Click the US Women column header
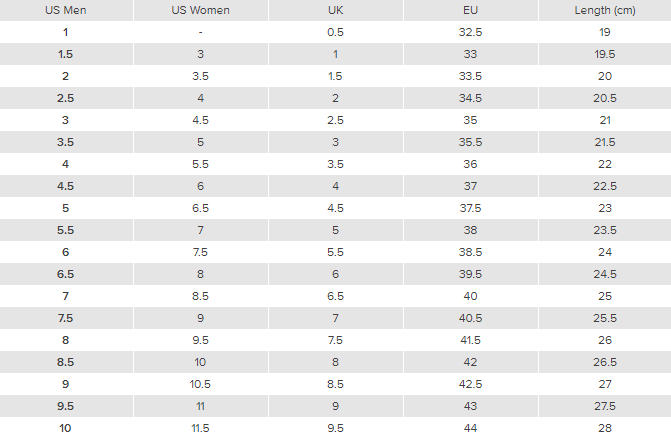 pos(201,10)
